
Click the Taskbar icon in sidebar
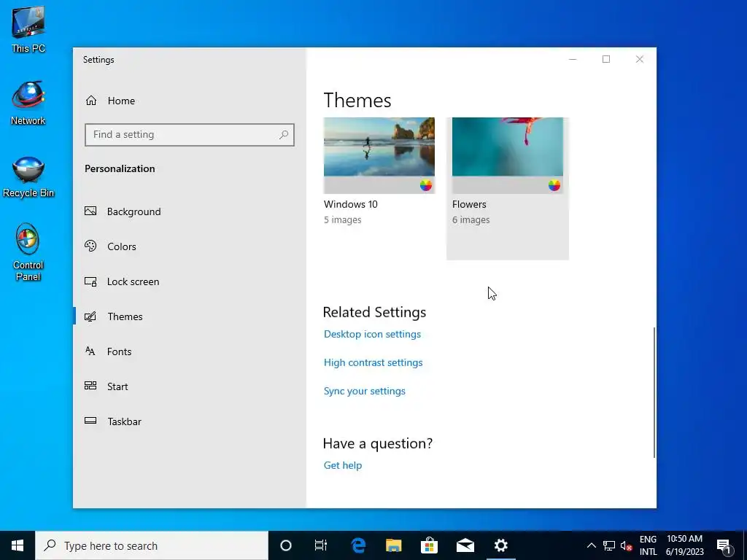point(90,421)
